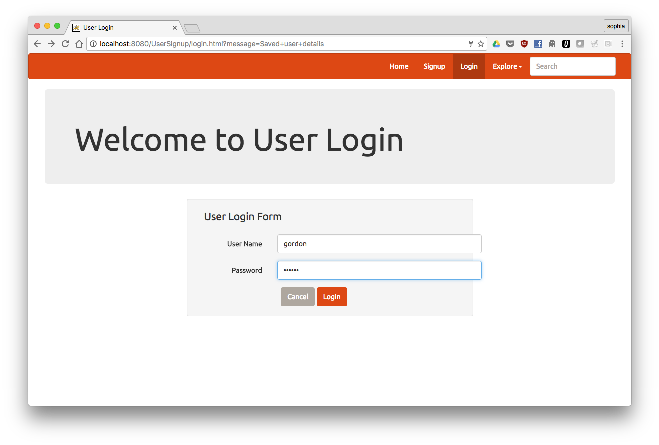Bookmark this page with the star icon
This screenshot has width=659, height=445.
click(481, 44)
